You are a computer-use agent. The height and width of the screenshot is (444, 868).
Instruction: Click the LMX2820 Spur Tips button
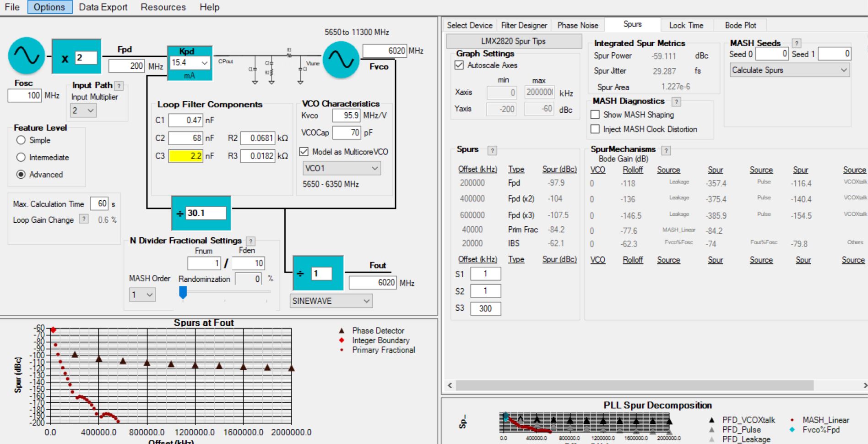click(x=513, y=41)
